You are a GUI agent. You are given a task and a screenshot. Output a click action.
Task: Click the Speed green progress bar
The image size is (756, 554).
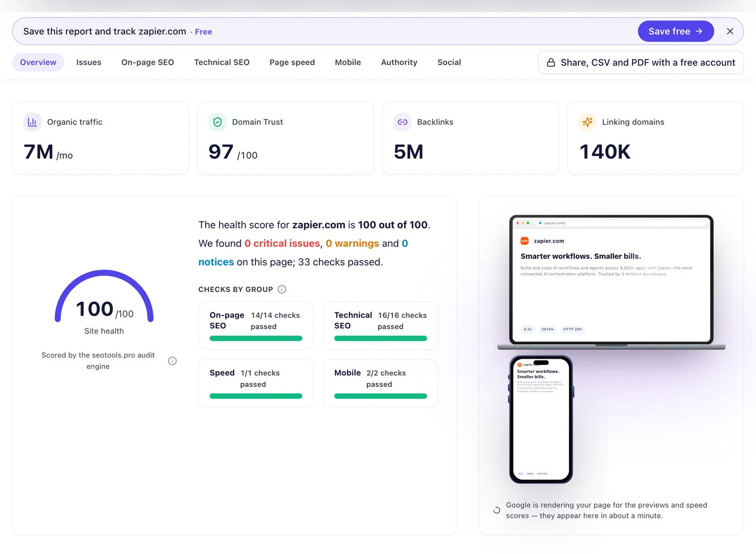(256, 396)
